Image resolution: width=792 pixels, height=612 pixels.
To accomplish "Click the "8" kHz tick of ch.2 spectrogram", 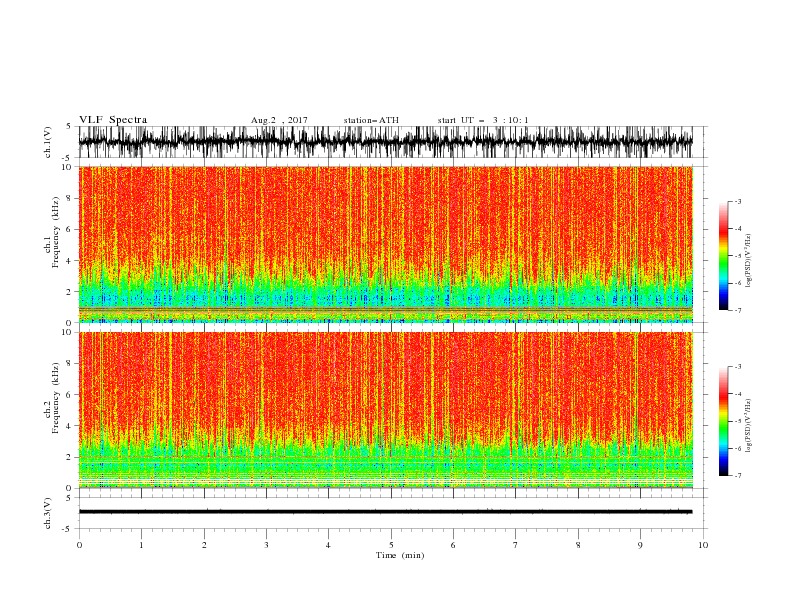I will point(69,363).
